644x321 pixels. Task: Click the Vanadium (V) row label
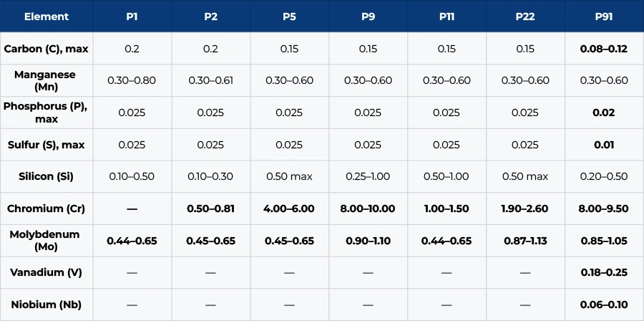coord(46,273)
